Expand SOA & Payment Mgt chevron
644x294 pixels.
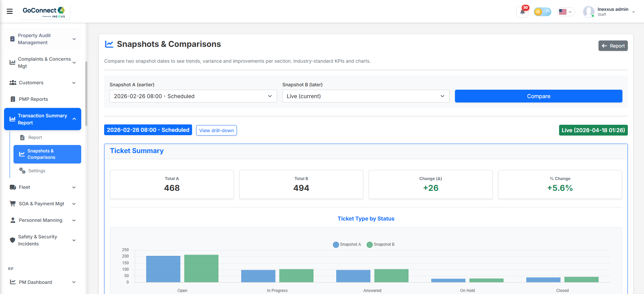point(74,204)
